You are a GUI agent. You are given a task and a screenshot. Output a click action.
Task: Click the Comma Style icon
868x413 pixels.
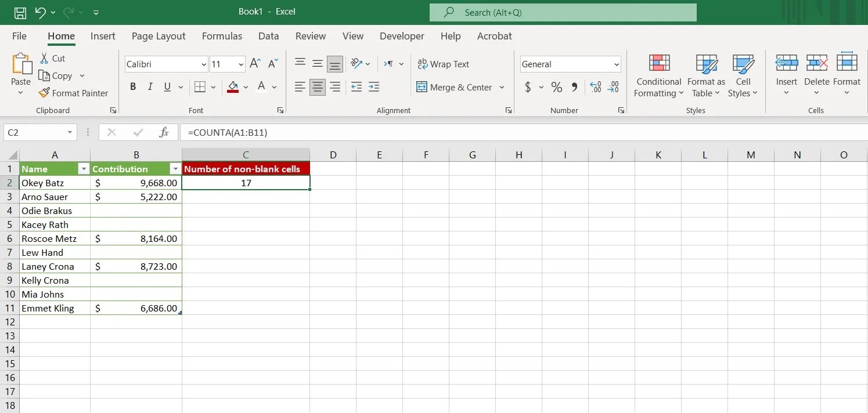(x=574, y=87)
